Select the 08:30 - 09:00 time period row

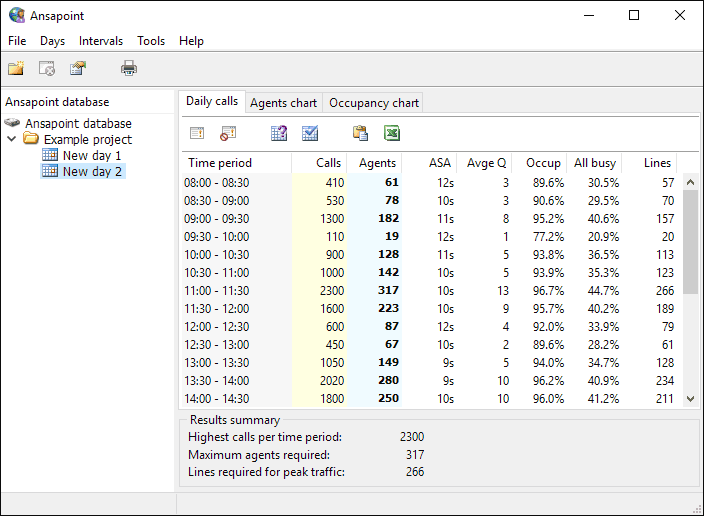429,201
